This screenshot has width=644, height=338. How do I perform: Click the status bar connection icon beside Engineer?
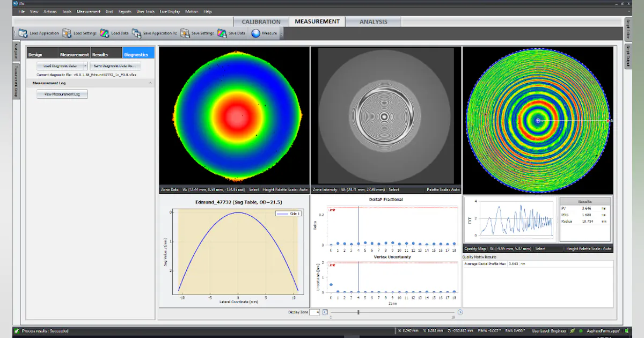[x=573, y=331]
